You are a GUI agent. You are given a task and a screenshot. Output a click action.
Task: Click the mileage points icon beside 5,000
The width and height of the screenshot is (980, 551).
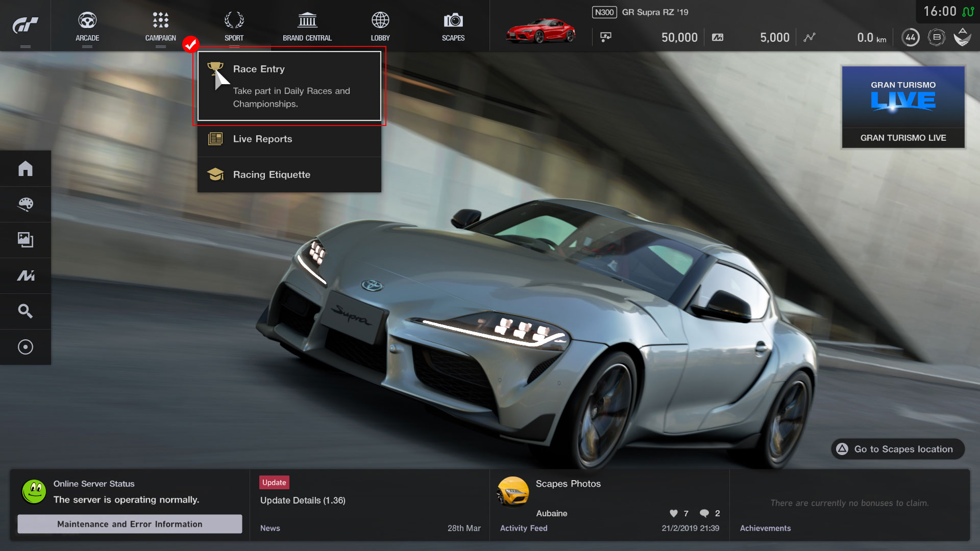(x=718, y=37)
